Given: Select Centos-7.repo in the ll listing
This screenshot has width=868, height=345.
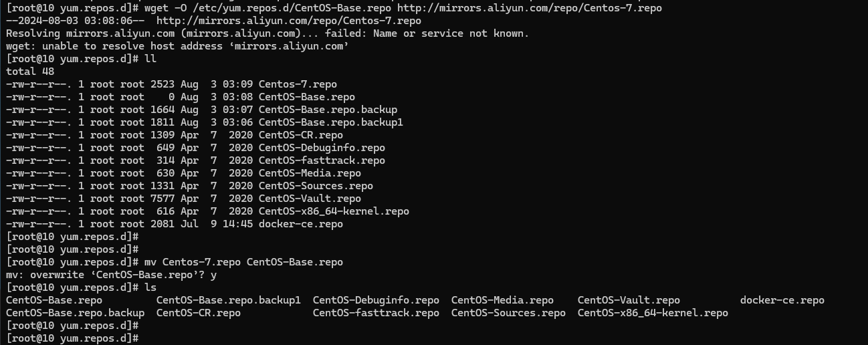Looking at the screenshot, I should 298,84.
